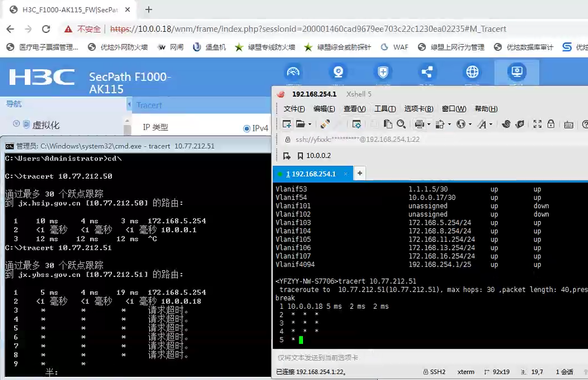The height and width of the screenshot is (380, 588).
Task: Expand the layout icon dropdown arrow
Action: click(x=449, y=124)
